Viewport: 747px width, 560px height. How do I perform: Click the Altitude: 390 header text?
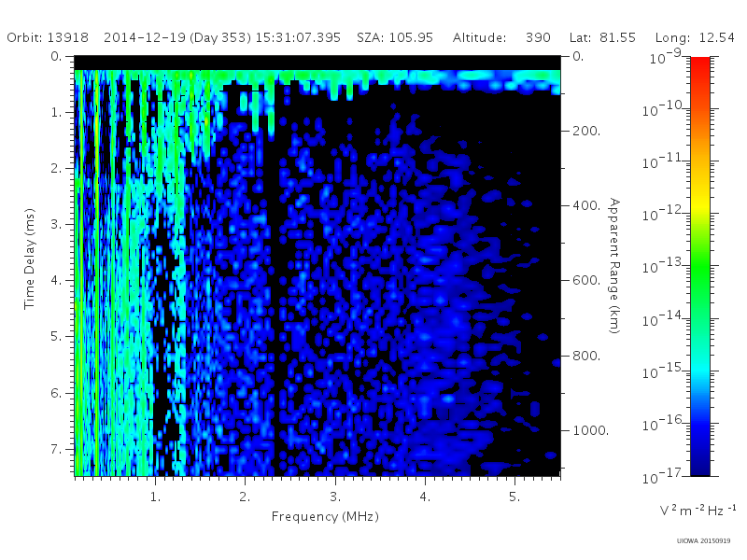coord(501,37)
